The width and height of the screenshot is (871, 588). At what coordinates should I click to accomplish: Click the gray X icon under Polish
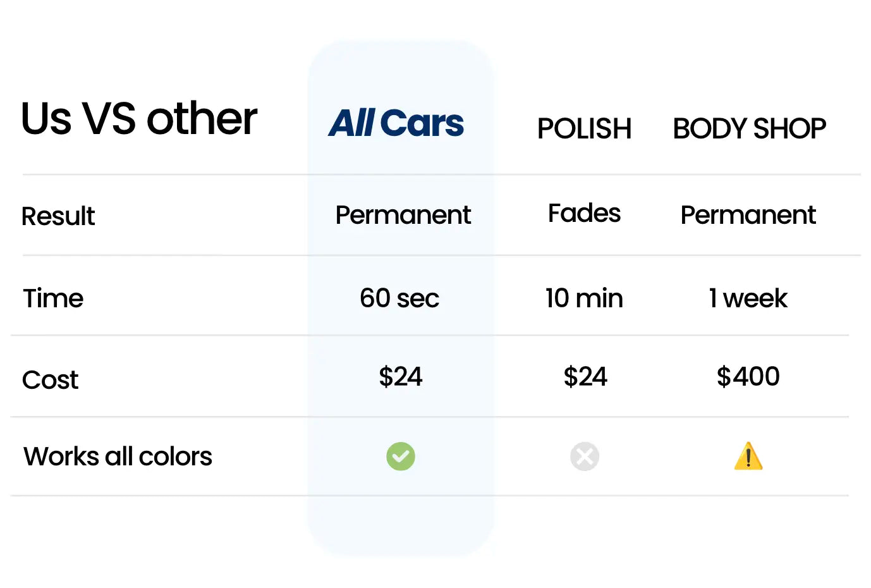(585, 456)
